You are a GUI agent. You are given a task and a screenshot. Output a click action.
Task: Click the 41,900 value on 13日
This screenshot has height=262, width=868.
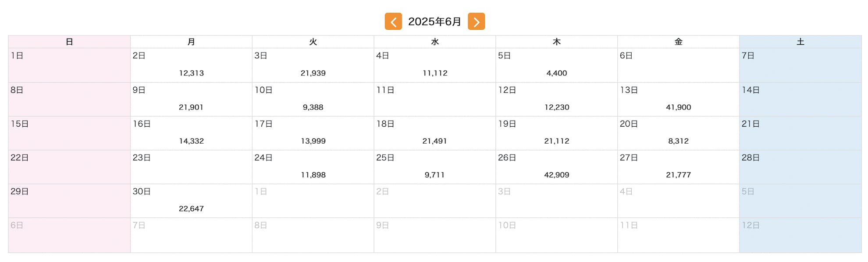click(678, 107)
